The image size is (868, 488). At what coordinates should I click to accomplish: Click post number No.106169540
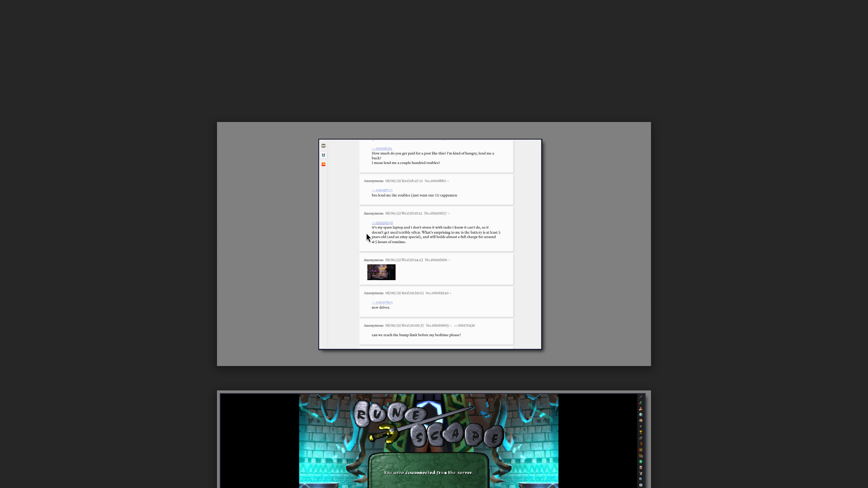pos(437,293)
